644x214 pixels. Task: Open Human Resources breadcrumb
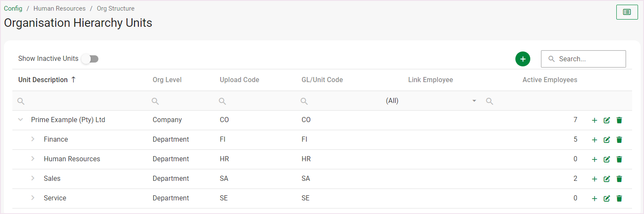coord(59,9)
